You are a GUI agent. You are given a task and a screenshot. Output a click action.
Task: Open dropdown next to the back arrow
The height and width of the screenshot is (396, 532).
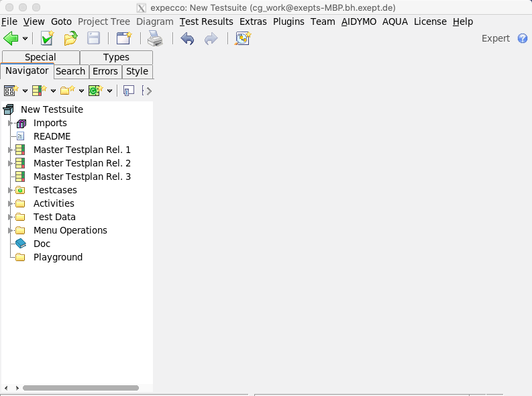(25, 39)
